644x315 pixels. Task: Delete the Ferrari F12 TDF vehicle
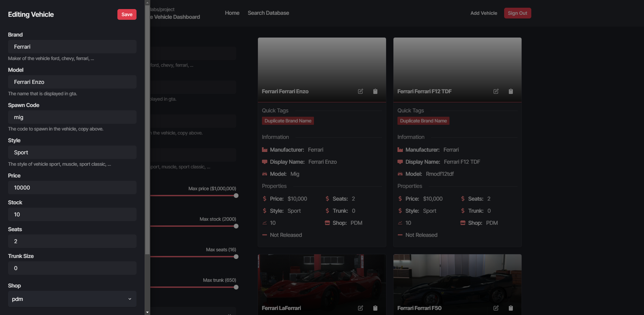click(511, 91)
